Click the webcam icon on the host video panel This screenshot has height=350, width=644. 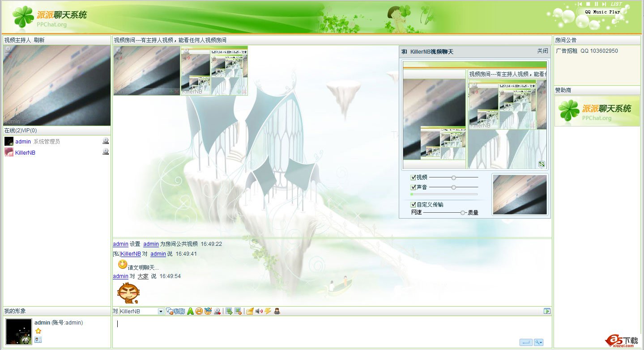pos(8,50)
